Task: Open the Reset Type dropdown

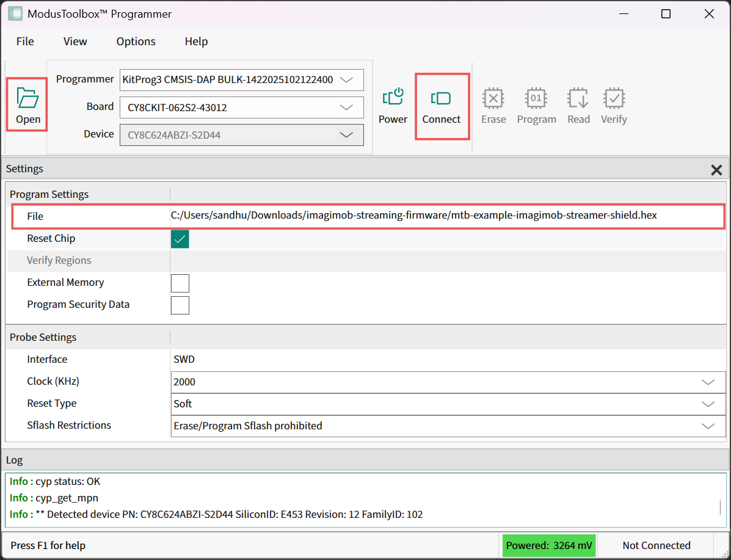Action: 708,404
